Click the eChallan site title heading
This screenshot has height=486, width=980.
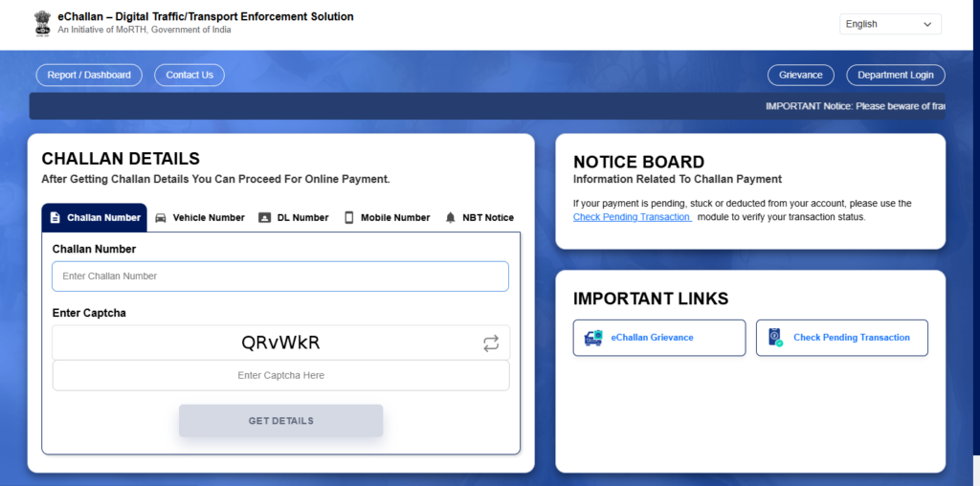(x=206, y=17)
